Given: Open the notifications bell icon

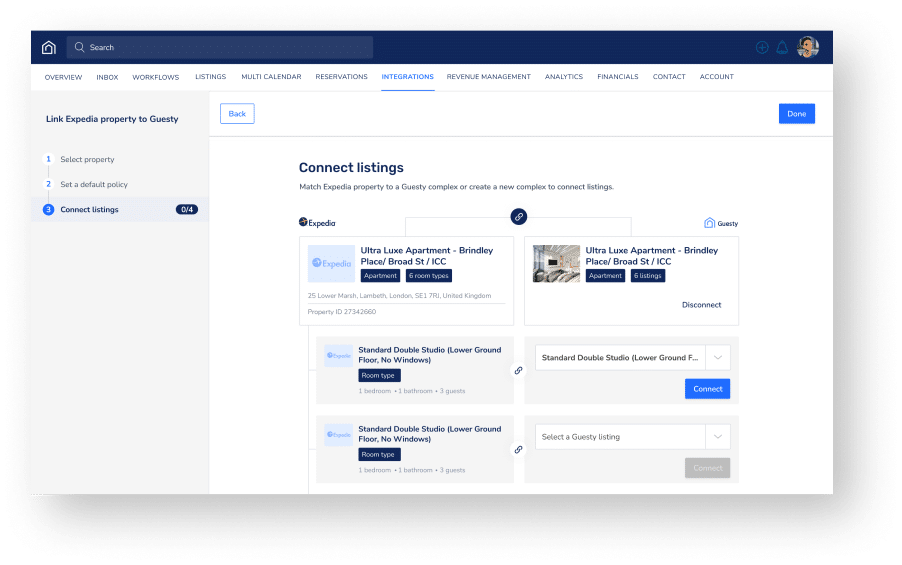Looking at the screenshot, I should [782, 48].
